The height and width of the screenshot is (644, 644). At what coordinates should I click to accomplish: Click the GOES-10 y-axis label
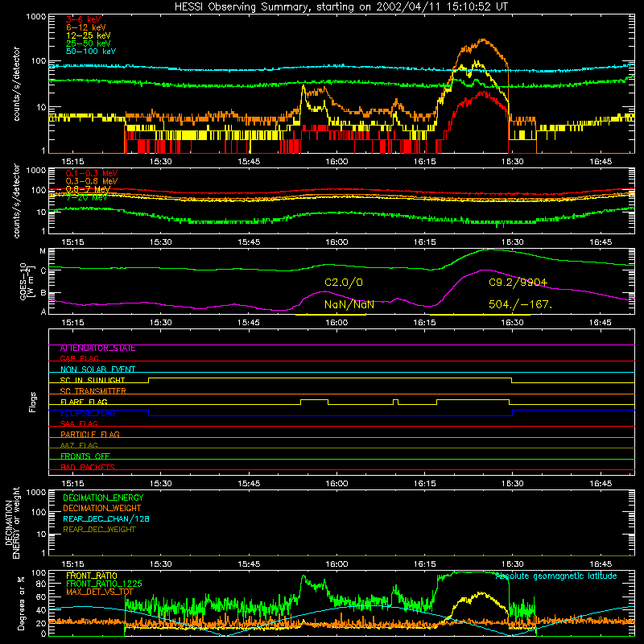click(x=26, y=281)
